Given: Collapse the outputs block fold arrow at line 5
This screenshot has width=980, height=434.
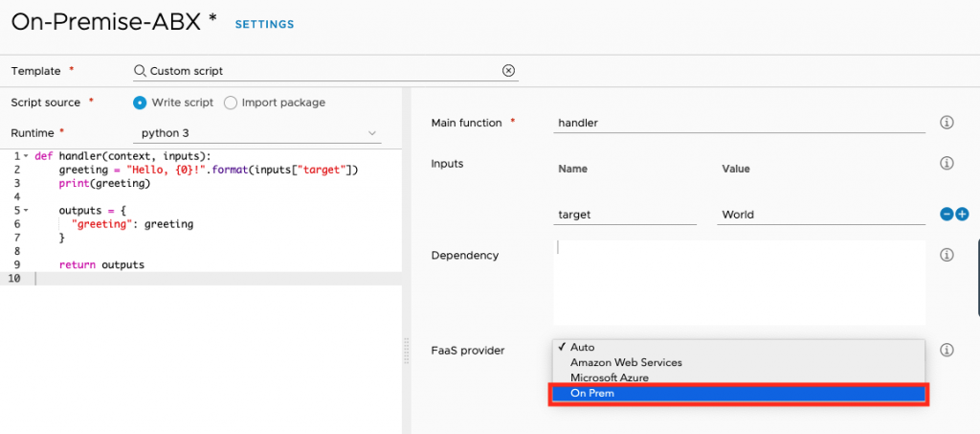Looking at the screenshot, I should 26,210.
